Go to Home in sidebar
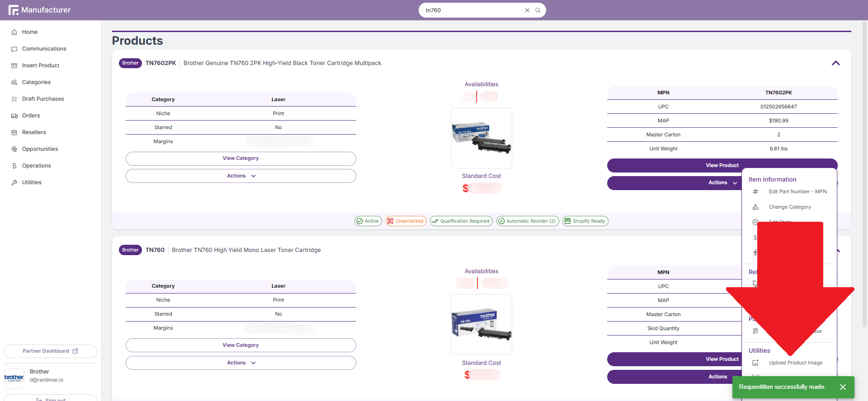The width and height of the screenshot is (868, 401). point(30,32)
